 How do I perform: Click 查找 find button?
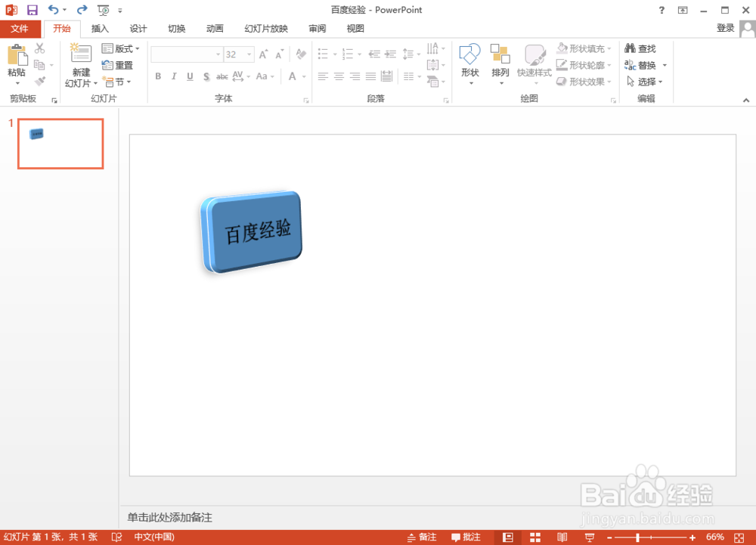[640, 48]
